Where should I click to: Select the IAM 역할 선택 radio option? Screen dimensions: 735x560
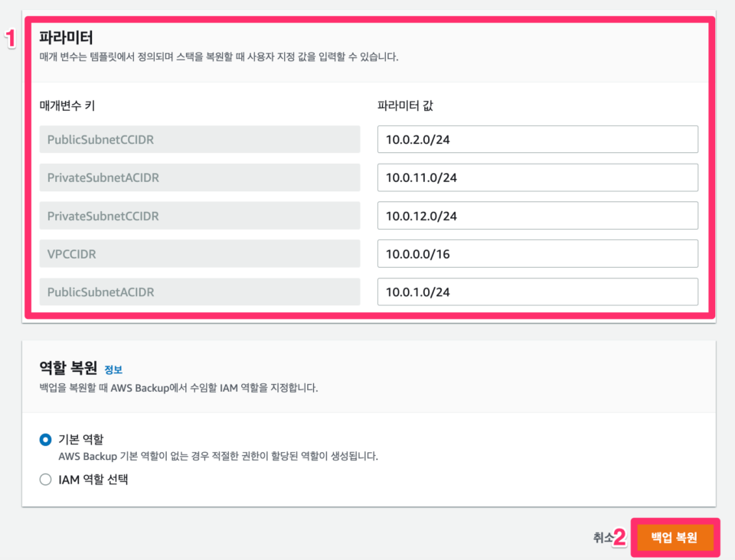tap(45, 480)
